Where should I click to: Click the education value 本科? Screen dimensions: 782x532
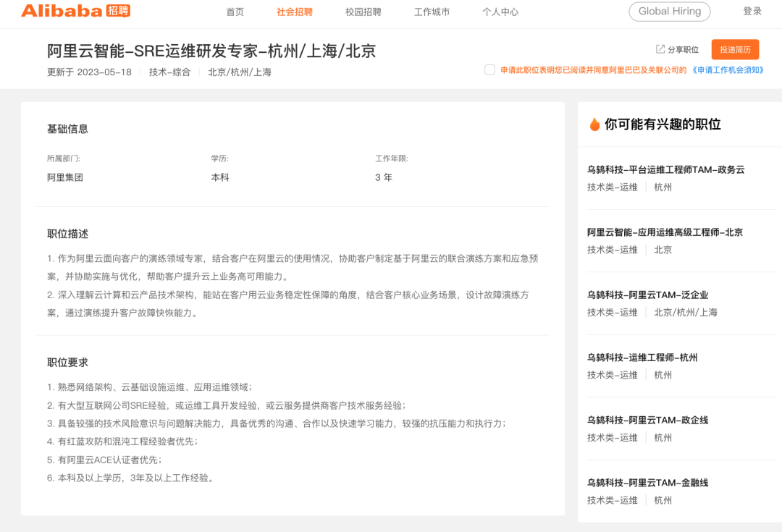click(x=220, y=177)
